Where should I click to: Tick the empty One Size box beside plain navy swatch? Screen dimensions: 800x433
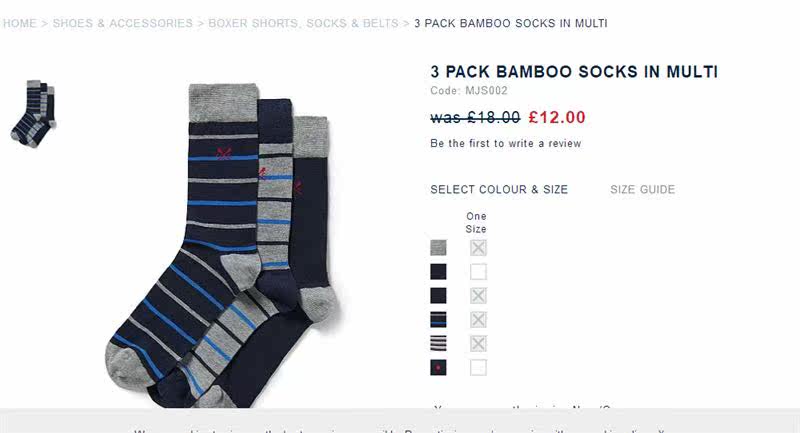[x=478, y=272]
